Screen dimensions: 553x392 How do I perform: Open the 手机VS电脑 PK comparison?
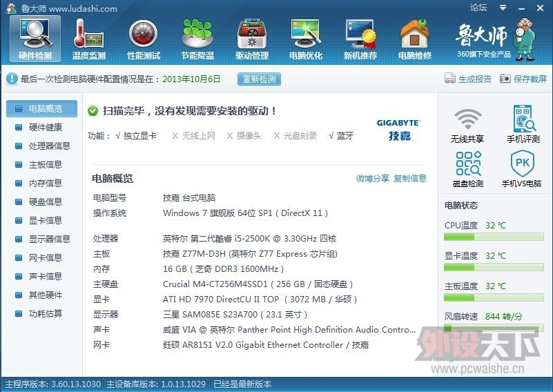pos(522,168)
